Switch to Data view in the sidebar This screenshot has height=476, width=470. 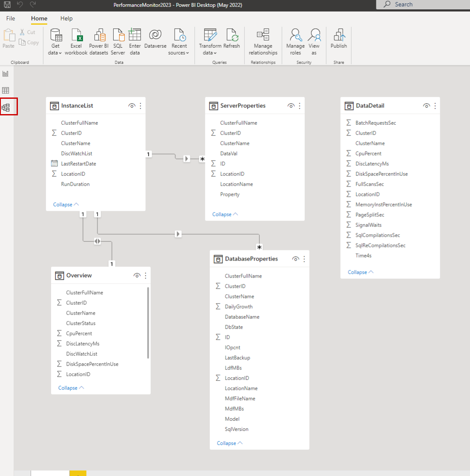coord(6,90)
